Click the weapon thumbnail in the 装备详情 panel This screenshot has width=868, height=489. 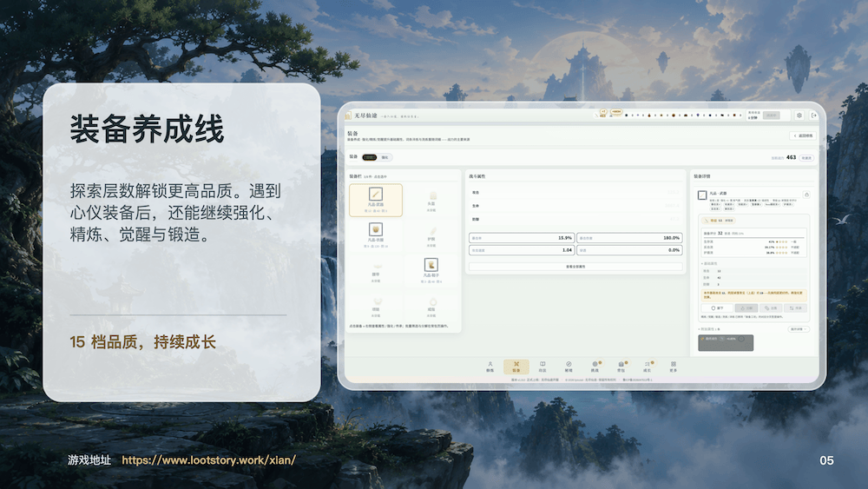pyautogui.click(x=702, y=195)
